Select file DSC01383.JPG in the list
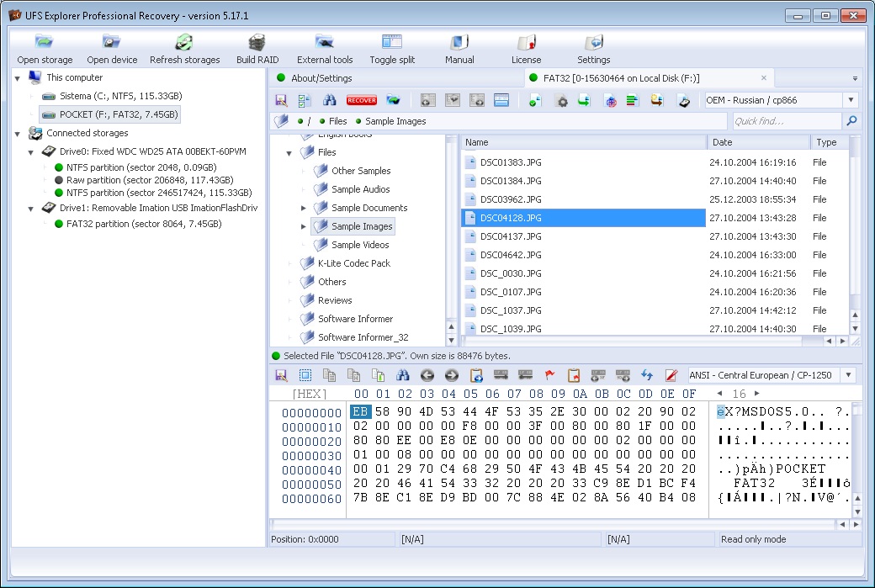875x588 pixels. click(511, 162)
